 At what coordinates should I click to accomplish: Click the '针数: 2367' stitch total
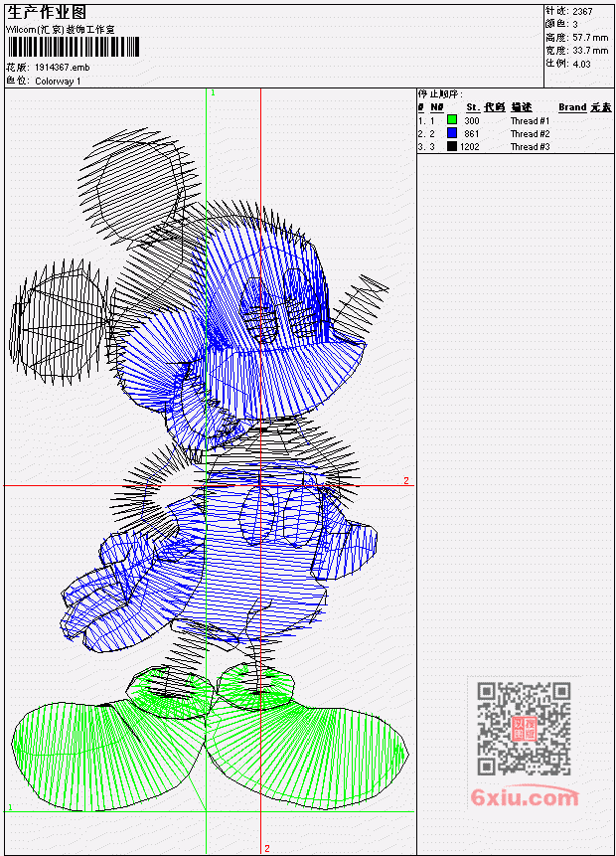[568, 11]
